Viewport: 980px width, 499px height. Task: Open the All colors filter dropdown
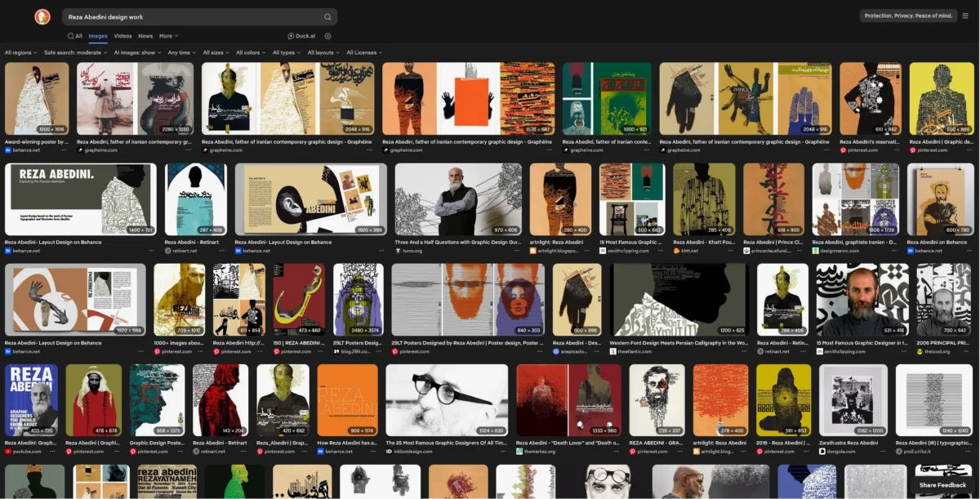click(x=250, y=52)
